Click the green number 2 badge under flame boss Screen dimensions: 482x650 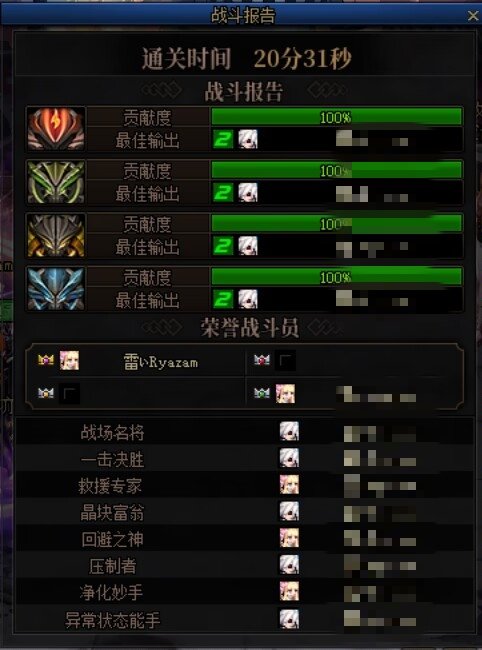point(223,139)
